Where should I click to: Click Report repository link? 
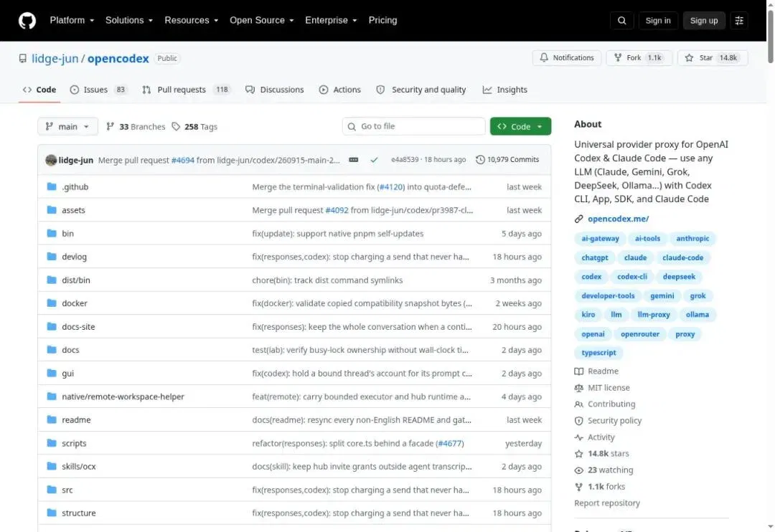click(607, 503)
